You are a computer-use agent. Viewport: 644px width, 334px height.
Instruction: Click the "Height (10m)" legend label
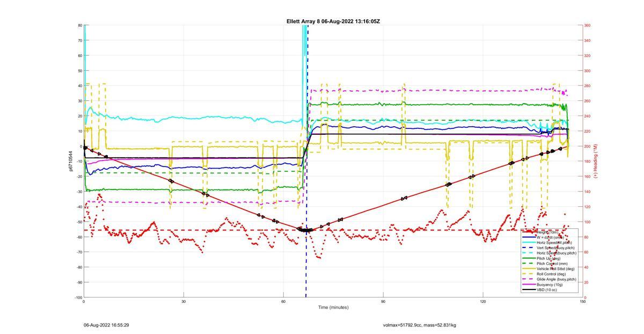(547, 232)
